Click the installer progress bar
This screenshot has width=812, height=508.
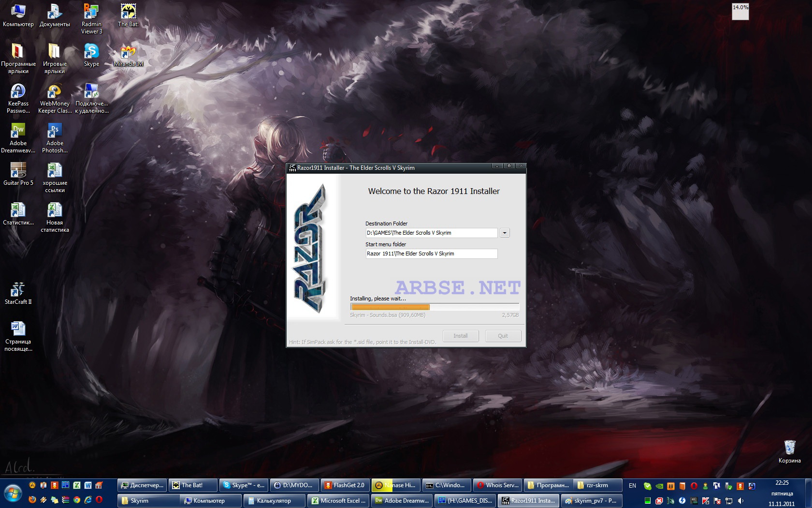435,307
